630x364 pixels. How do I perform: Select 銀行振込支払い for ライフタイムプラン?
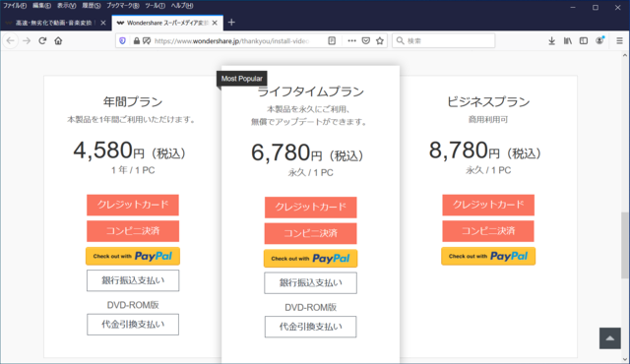click(x=311, y=283)
